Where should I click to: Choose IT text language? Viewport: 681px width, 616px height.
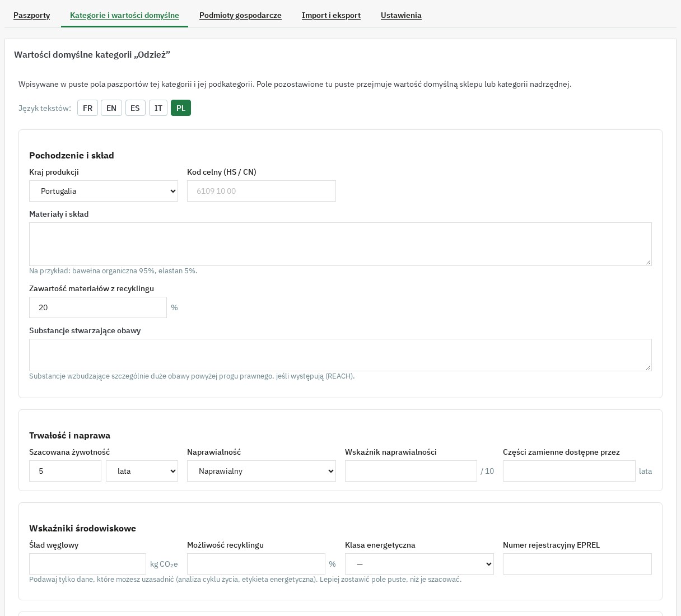[158, 108]
